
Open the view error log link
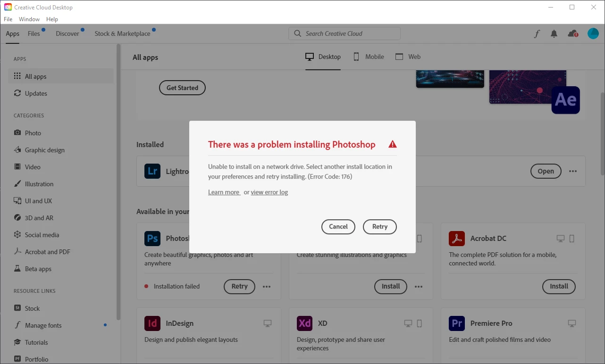point(269,192)
